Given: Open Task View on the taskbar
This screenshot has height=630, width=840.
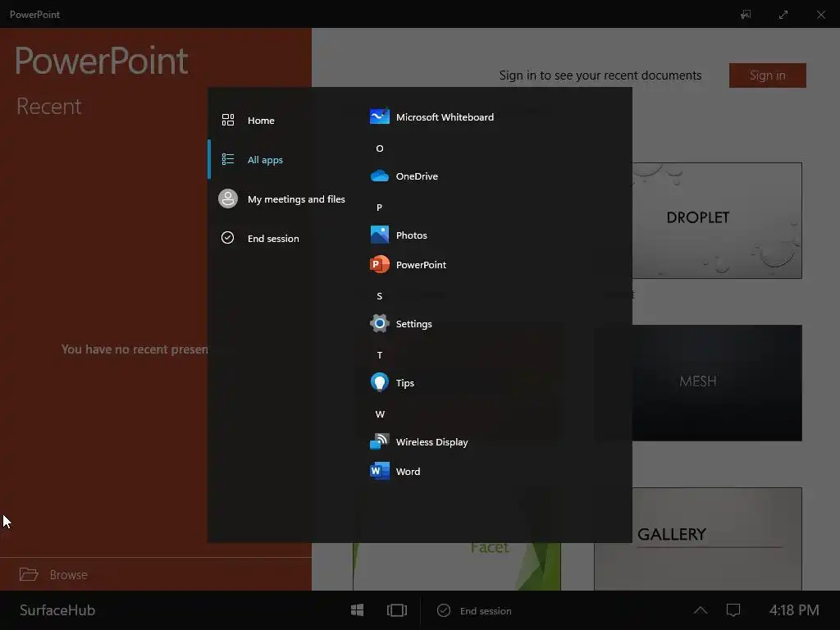Looking at the screenshot, I should pos(397,610).
